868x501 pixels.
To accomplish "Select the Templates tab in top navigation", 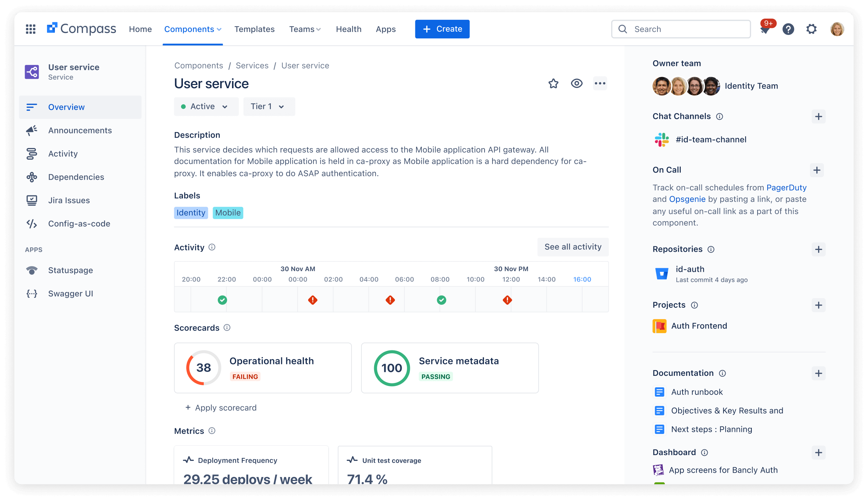I will (x=254, y=29).
